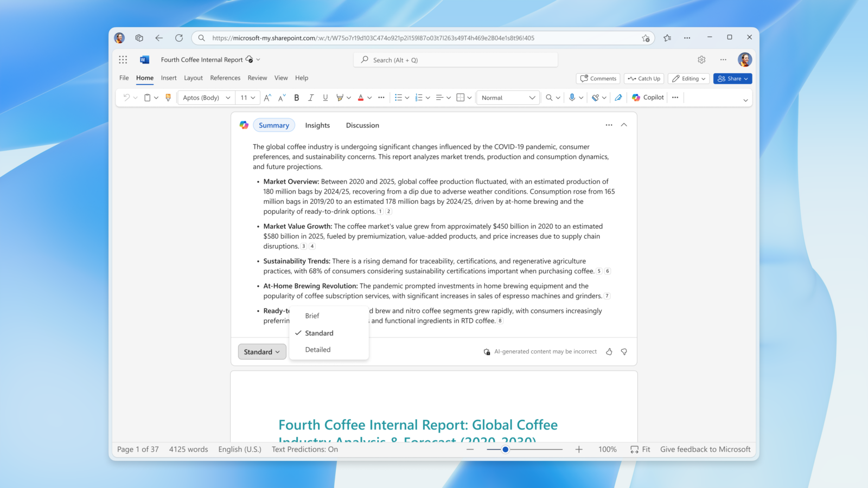Open Search with the magnifier icon

pyautogui.click(x=549, y=98)
